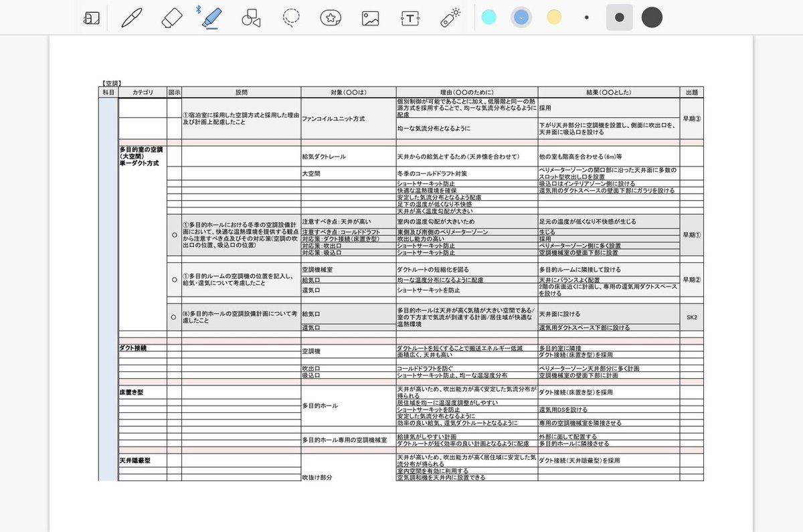Click the 早期② cell
The width and height of the screenshot is (803, 532).
point(692,280)
